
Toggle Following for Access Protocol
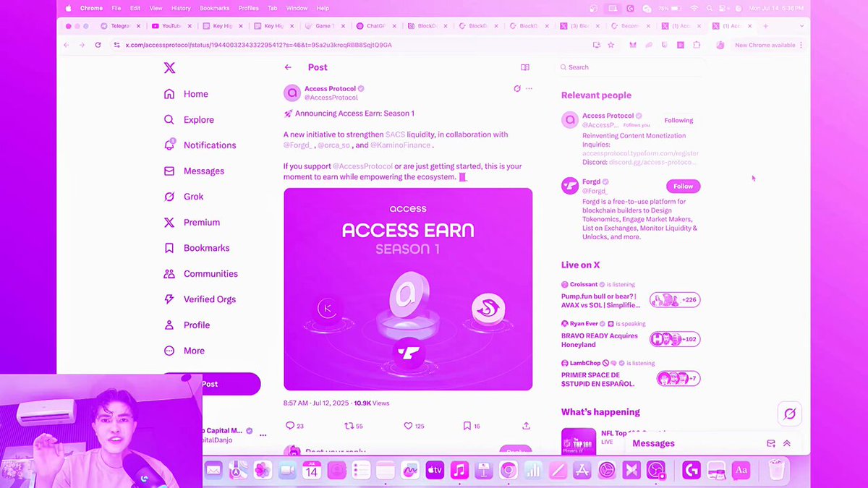678,121
